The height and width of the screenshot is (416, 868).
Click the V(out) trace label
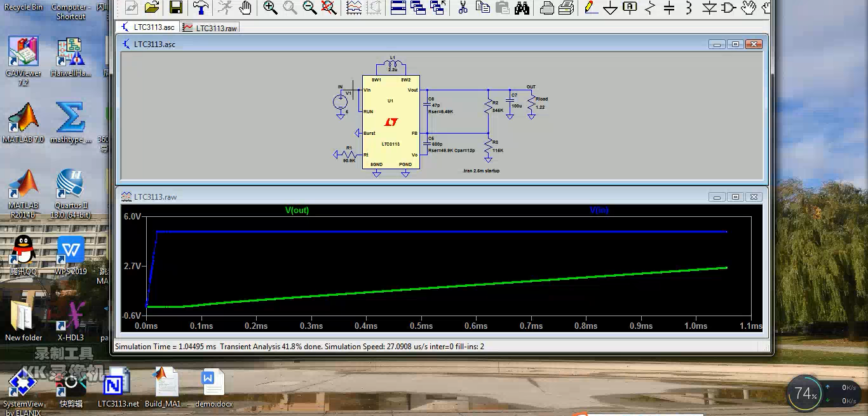tap(297, 211)
